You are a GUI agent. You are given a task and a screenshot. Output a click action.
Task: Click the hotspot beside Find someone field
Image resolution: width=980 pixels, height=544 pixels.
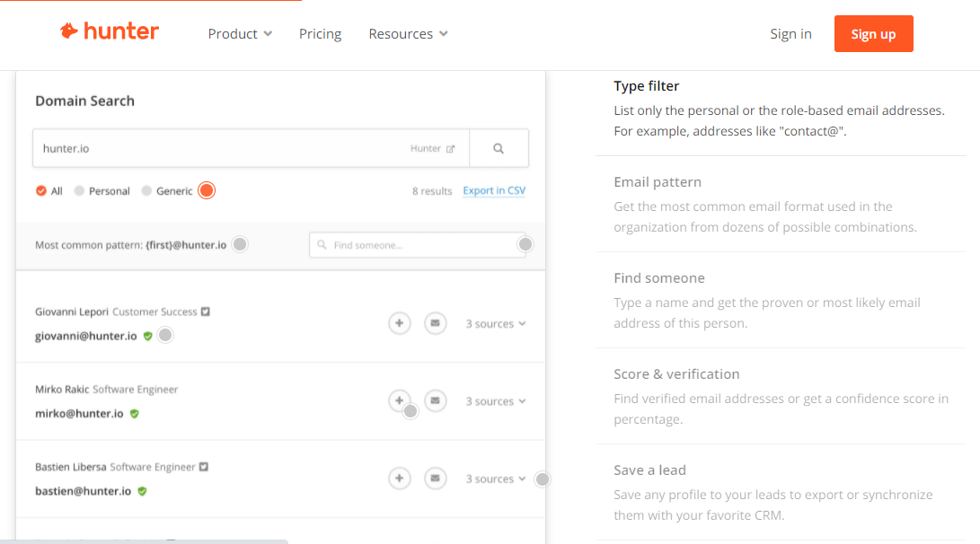pyautogui.click(x=525, y=244)
